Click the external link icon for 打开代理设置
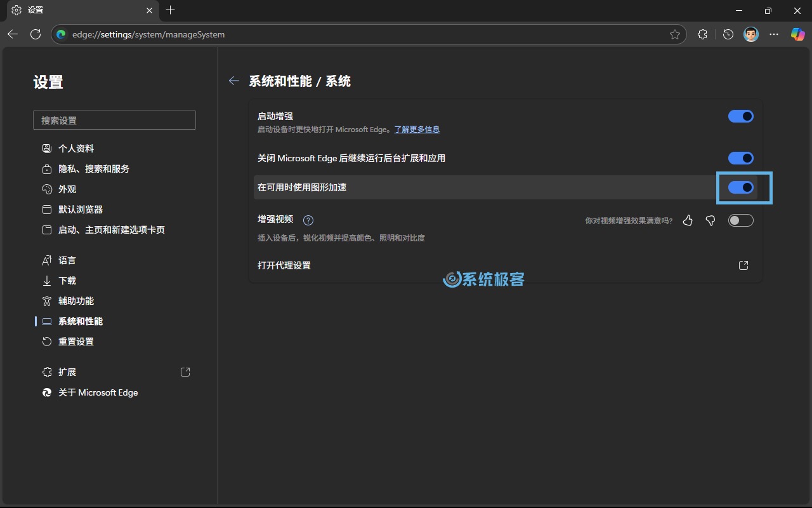The width and height of the screenshot is (812, 508). 743,265
